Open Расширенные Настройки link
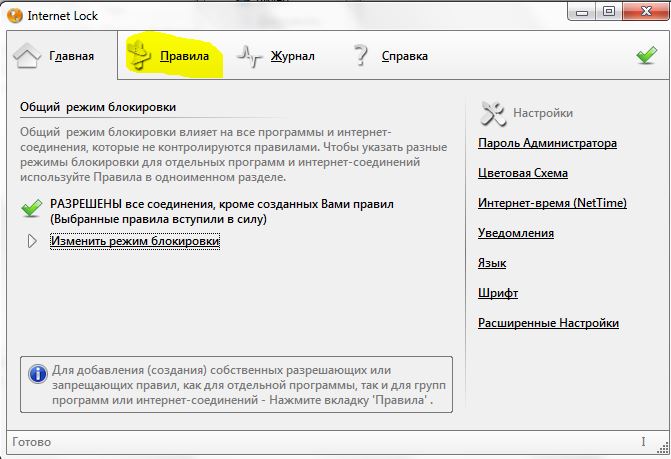The image size is (671, 459). coord(548,323)
